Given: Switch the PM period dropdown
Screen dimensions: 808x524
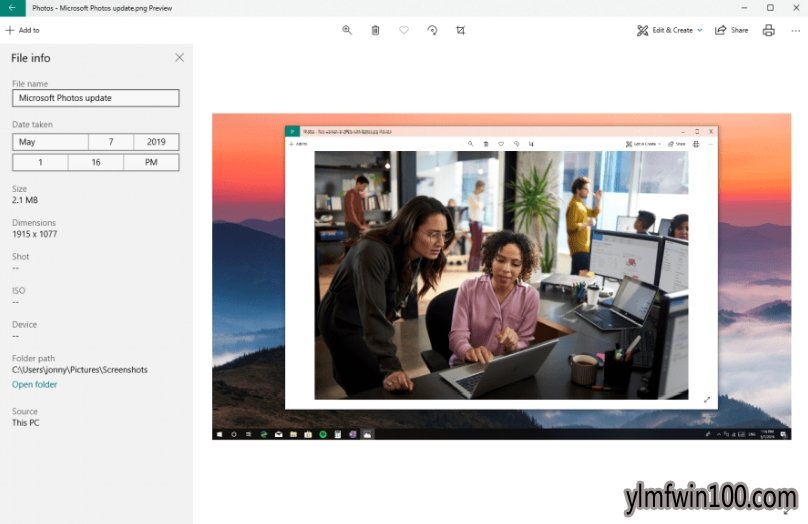Looking at the screenshot, I should 151,162.
